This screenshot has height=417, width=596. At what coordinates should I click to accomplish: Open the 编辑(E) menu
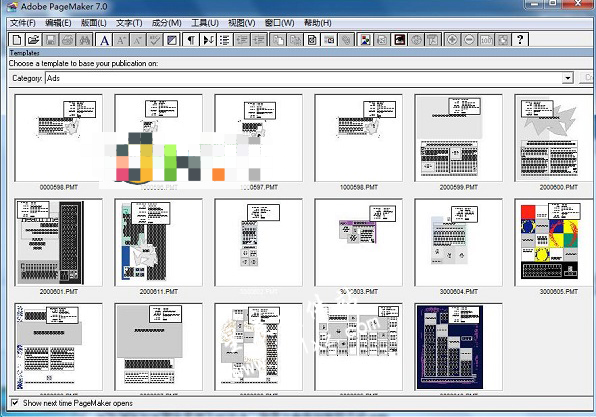tap(58, 23)
